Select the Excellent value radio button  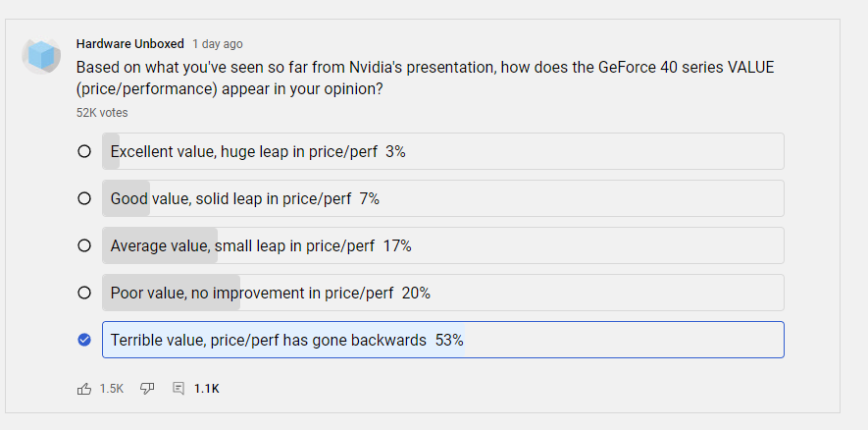coord(84,151)
